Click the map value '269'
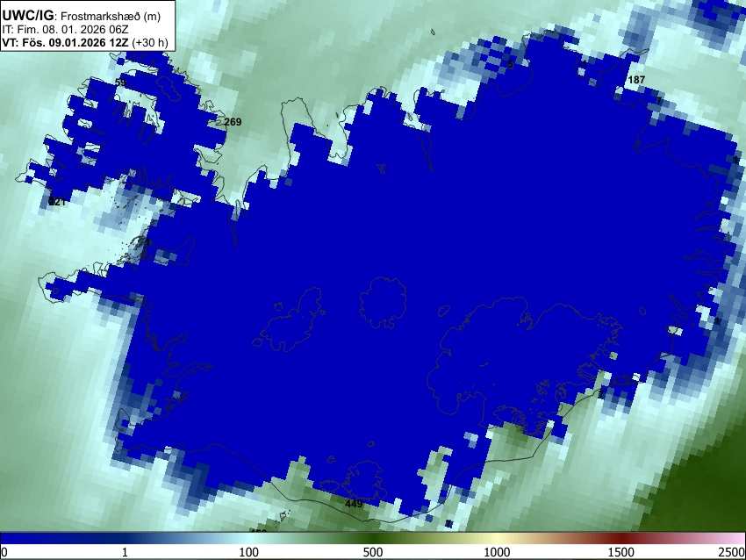746x560 pixels. tap(233, 122)
